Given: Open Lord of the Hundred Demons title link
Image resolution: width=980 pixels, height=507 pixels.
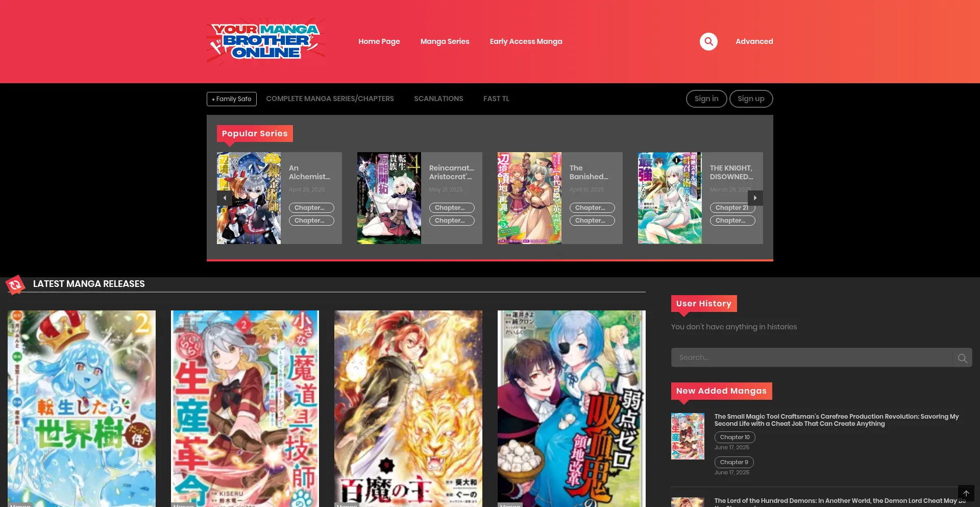Looking at the screenshot, I should [840, 501].
